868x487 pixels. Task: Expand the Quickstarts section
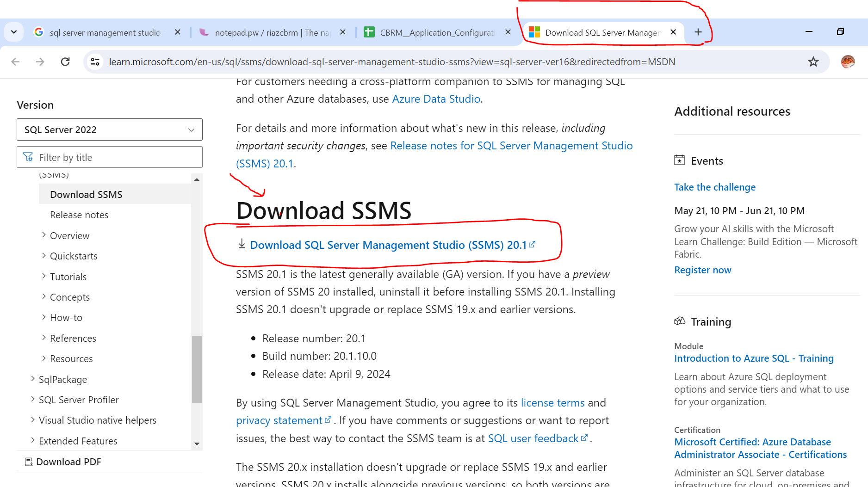tap(44, 255)
